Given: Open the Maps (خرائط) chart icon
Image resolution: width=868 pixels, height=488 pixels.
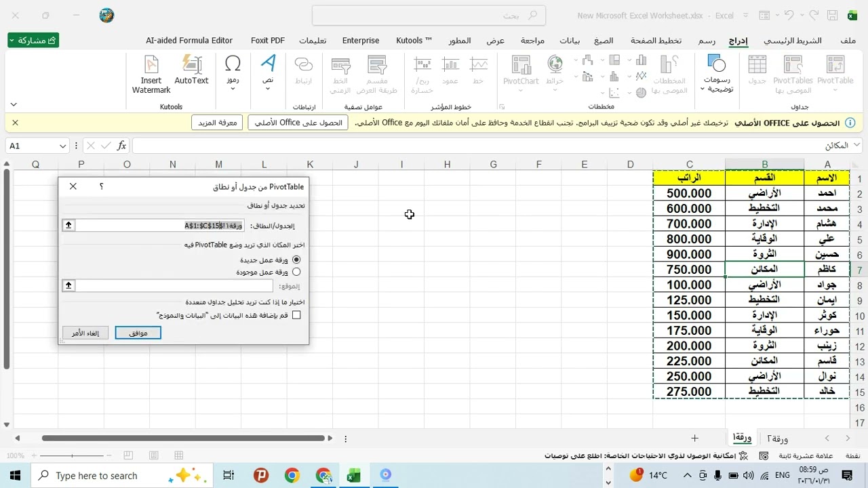Looking at the screenshot, I should click(x=555, y=73).
